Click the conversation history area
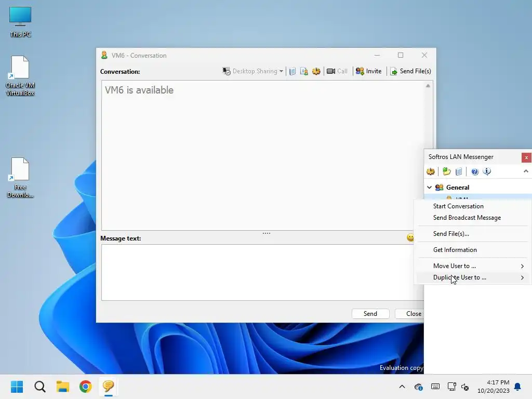This screenshot has width=532, height=399. [263, 155]
